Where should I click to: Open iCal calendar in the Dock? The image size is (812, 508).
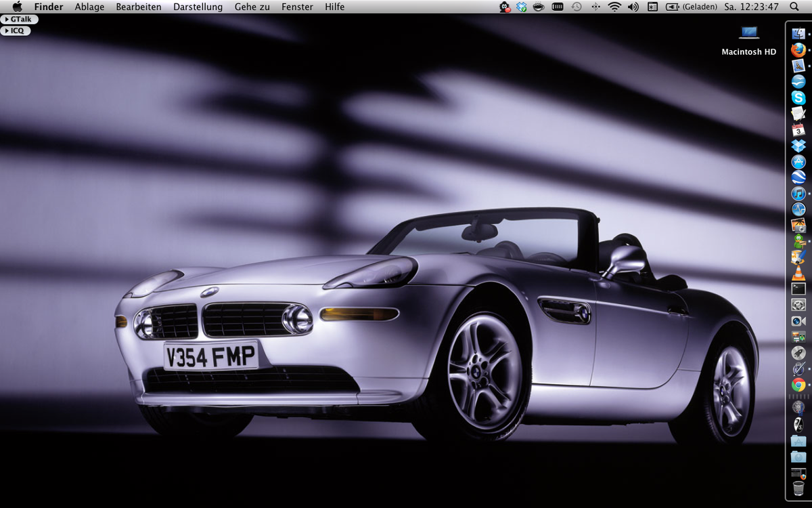pyautogui.click(x=798, y=129)
